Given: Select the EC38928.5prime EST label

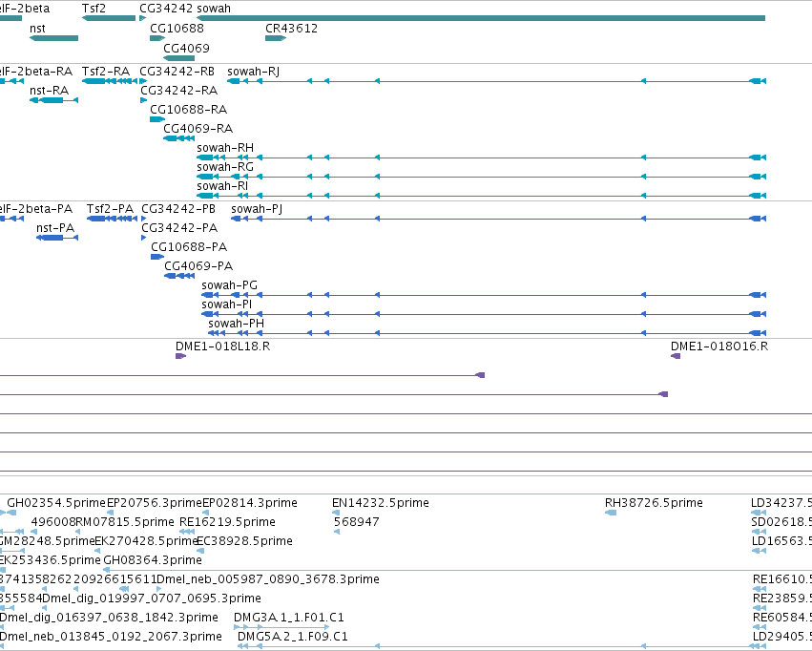Looking at the screenshot, I should tap(245, 540).
